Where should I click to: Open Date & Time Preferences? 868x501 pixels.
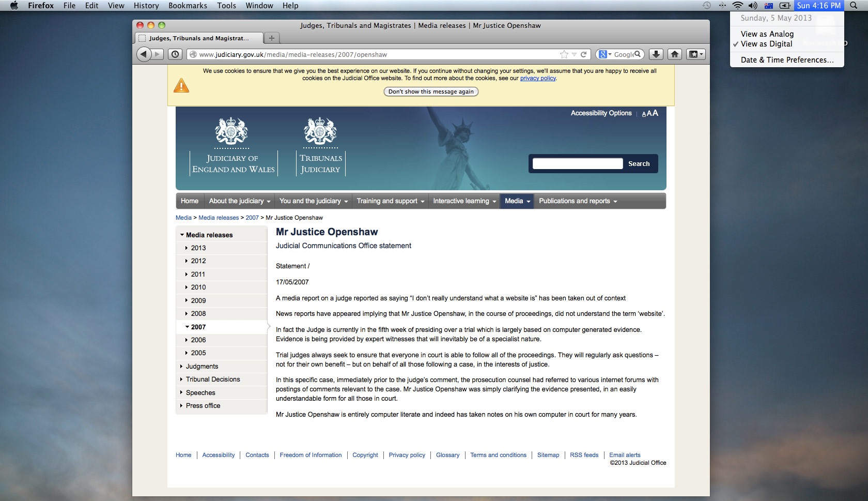click(787, 60)
